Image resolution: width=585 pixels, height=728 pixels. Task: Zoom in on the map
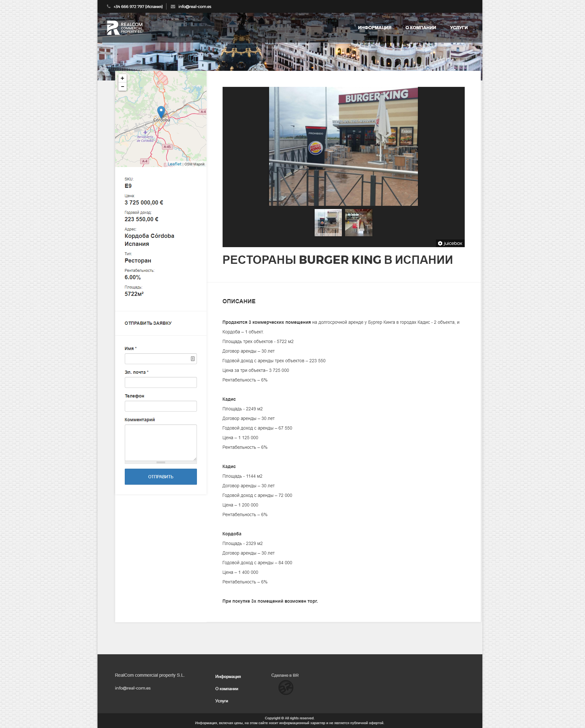pos(122,78)
